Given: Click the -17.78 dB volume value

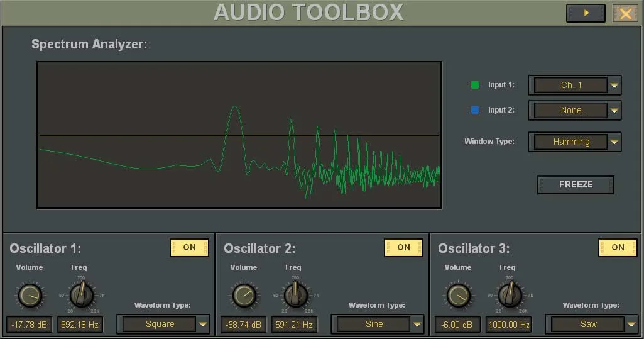Looking at the screenshot, I should pos(29,325).
